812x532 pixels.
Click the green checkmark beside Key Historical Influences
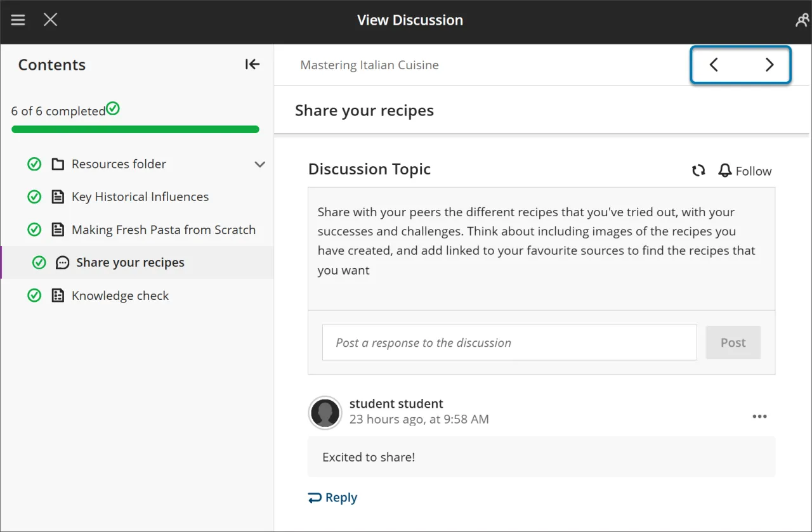34,197
